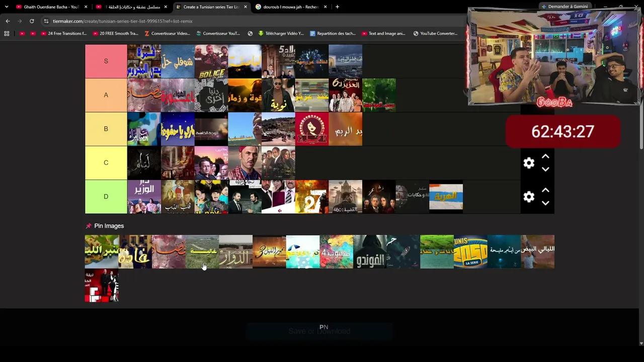This screenshot has width=644, height=362.
Task: Switch to the Arabic-titled YouTube tab
Action: (132, 7)
